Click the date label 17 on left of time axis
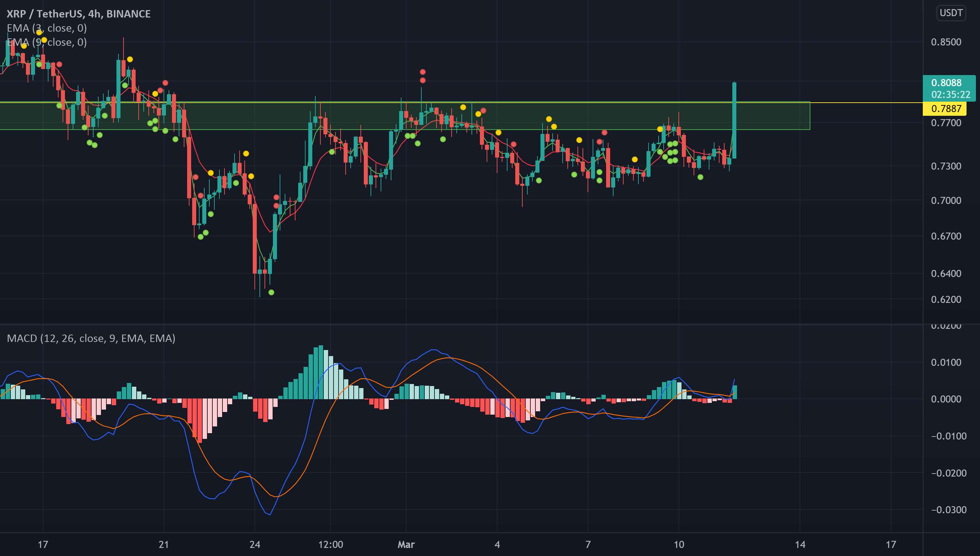The width and height of the screenshot is (980, 556). [43, 544]
